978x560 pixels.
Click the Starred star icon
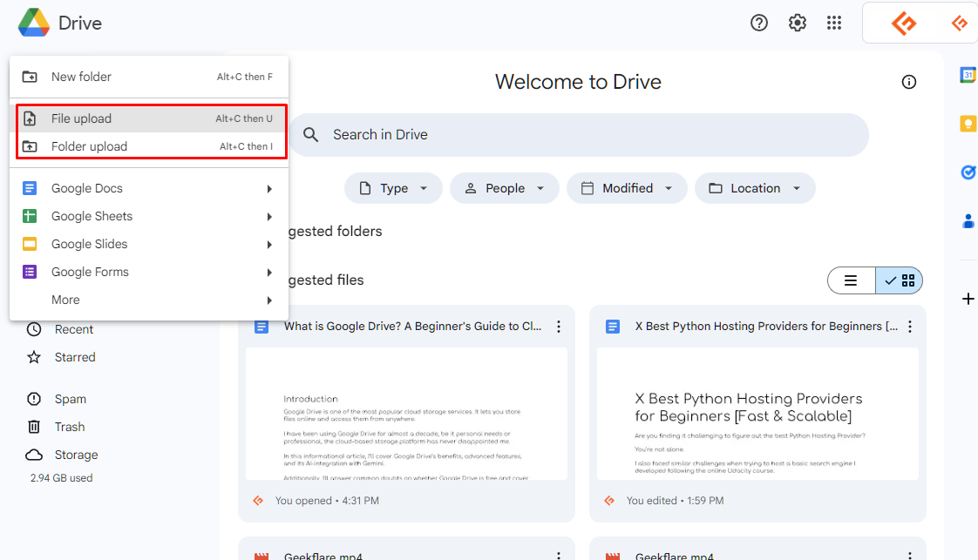click(34, 357)
